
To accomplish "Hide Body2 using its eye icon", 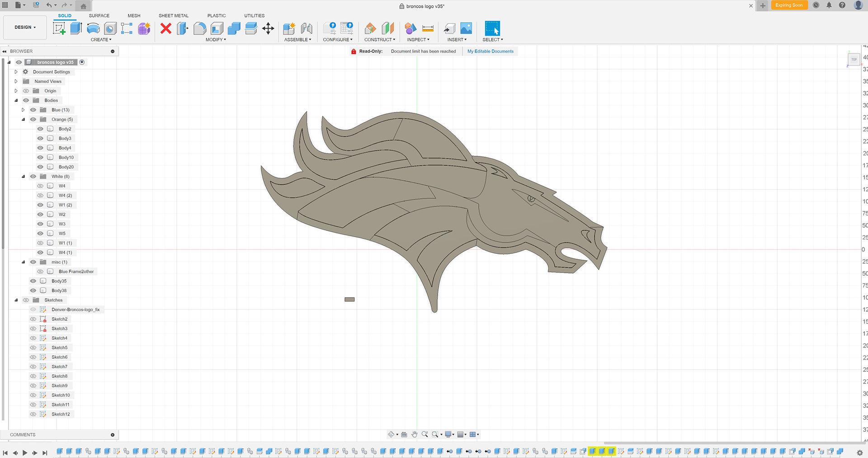I will 40,129.
